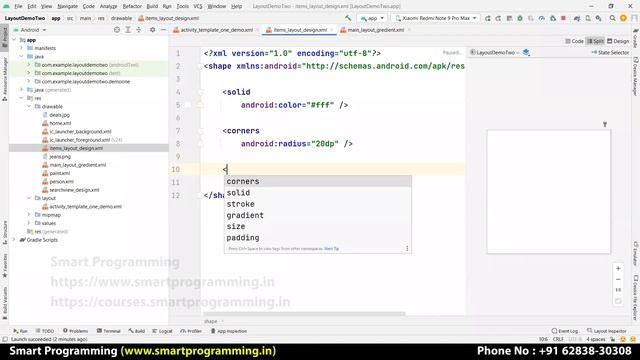Open the Android project view dropdown
This screenshot has width=640, height=360.
(30, 30)
